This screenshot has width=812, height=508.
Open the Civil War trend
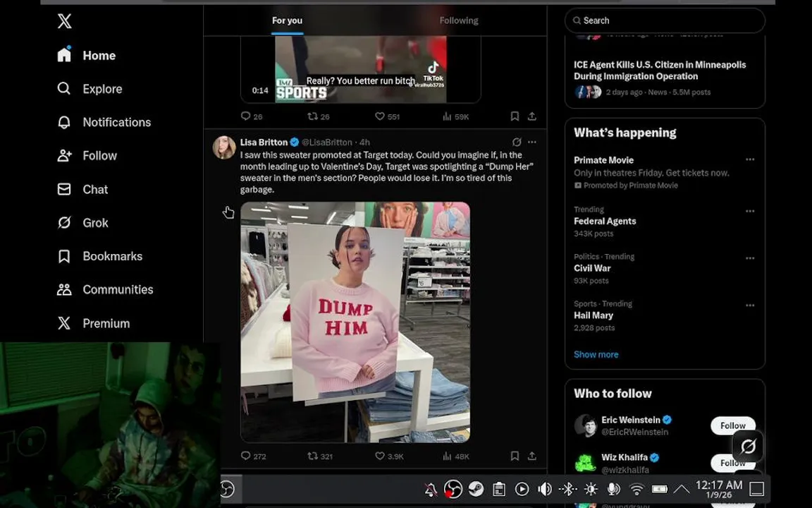[x=592, y=268]
